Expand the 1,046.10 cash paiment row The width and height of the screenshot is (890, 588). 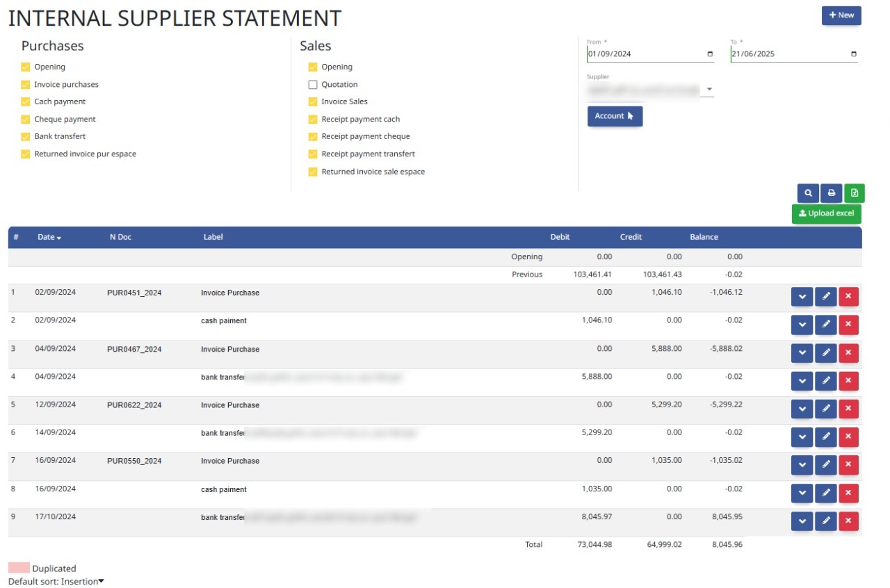coord(802,325)
